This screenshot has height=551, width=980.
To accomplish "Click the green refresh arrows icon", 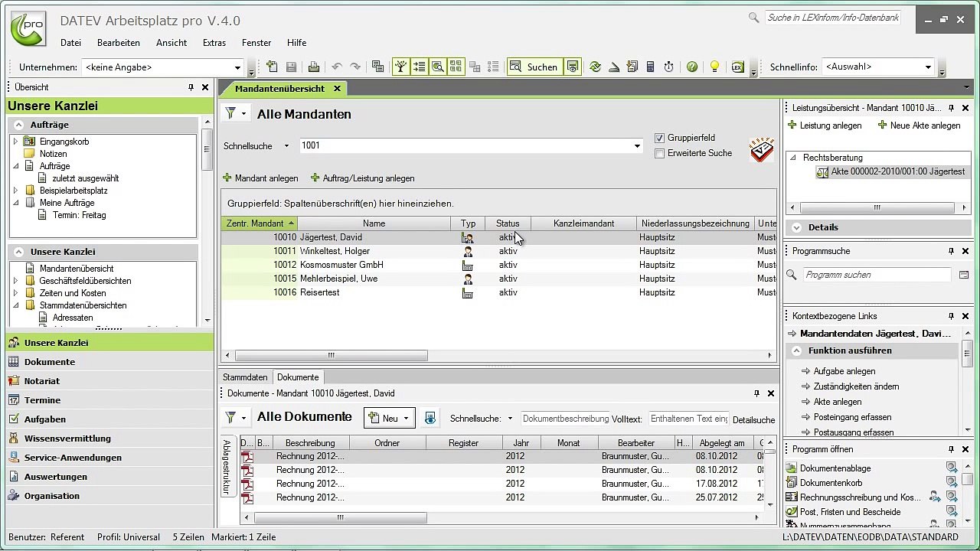I will tap(595, 67).
